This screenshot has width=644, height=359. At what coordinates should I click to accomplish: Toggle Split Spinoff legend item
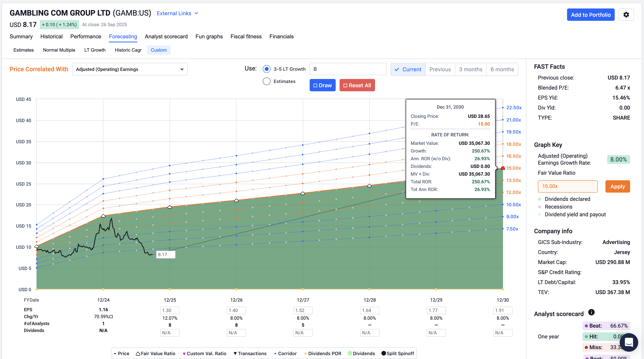tap(398, 353)
